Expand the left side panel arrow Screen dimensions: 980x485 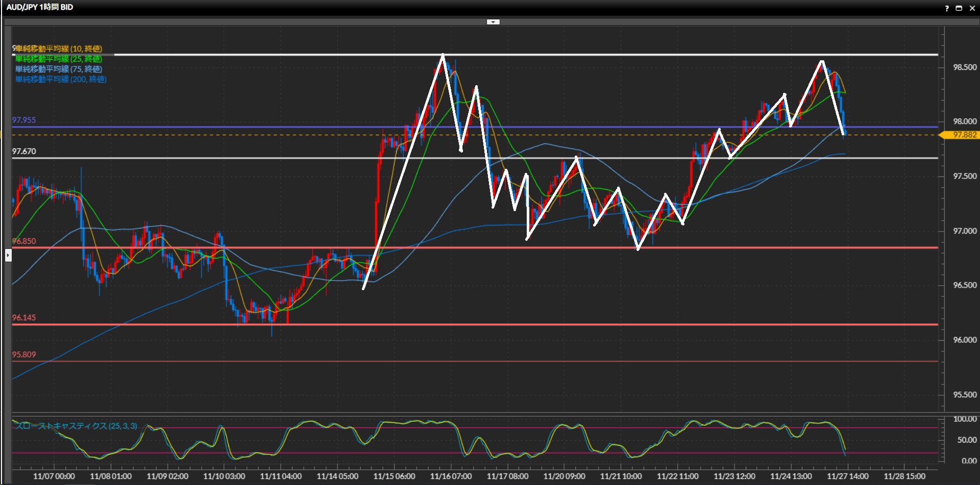click(x=8, y=254)
